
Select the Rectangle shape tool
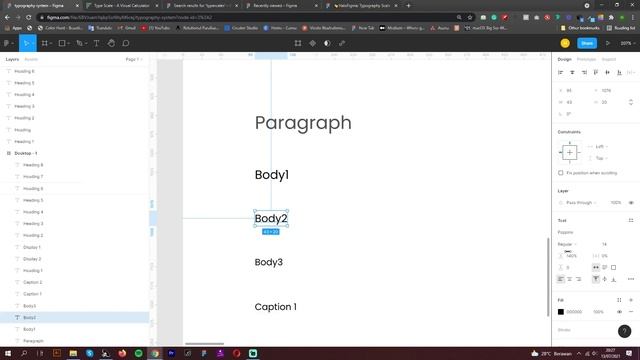tap(62, 43)
